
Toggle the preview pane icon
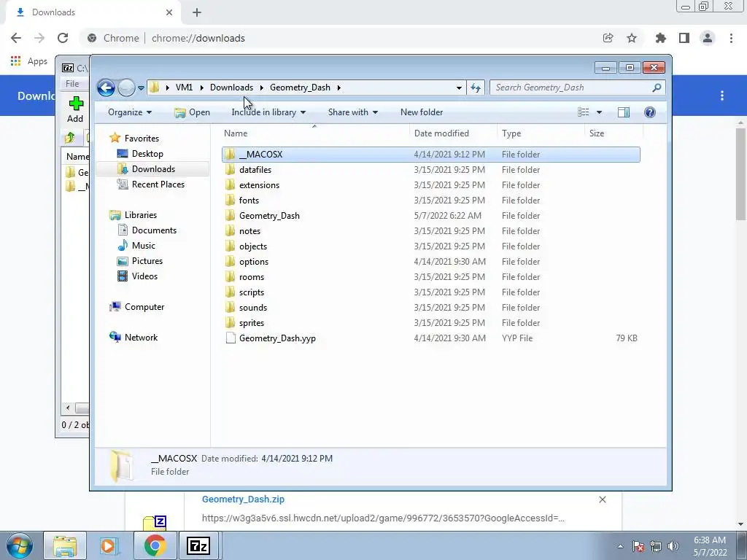624,112
